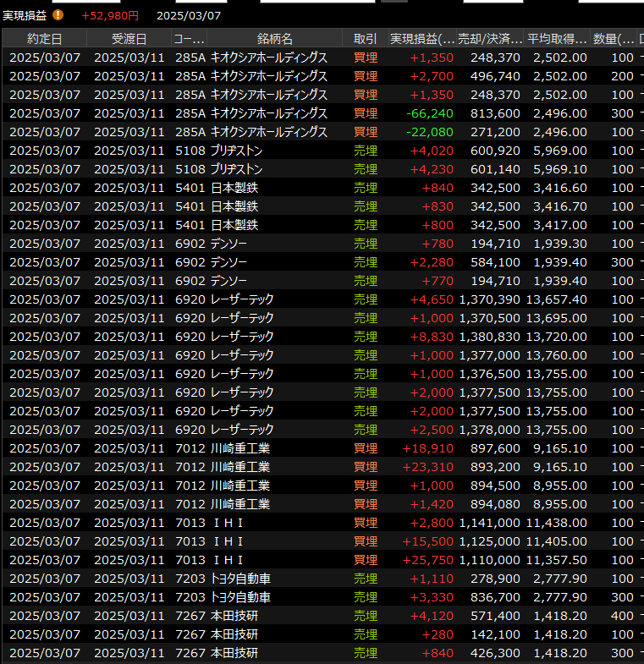Click the コード column header
Image resolution: width=644 pixels, height=664 pixels.
click(189, 39)
